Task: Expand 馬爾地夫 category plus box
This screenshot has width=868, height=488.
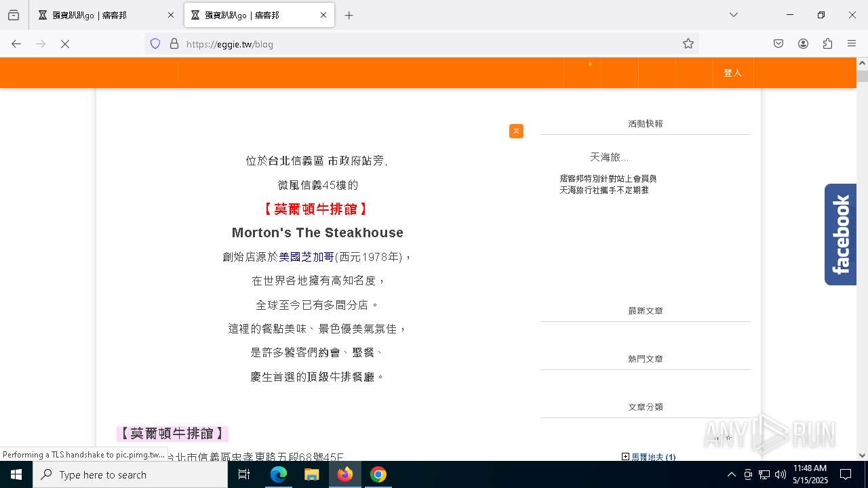Action: coord(625,457)
